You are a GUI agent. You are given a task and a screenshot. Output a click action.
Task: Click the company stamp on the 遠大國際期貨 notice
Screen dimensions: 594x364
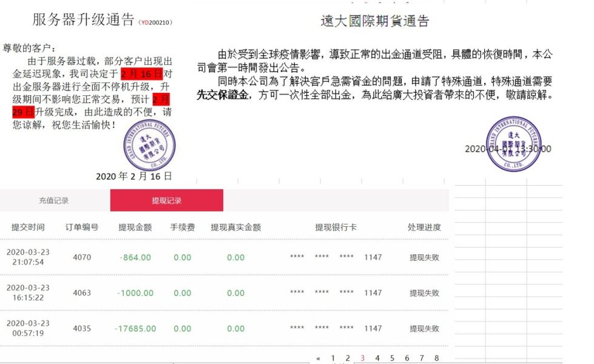[513, 144]
